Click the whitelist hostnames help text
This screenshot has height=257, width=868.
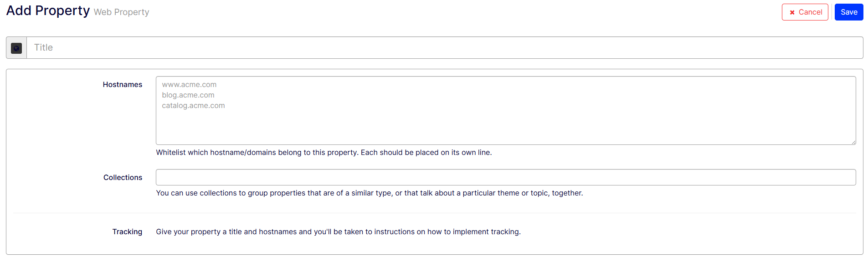pyautogui.click(x=324, y=152)
